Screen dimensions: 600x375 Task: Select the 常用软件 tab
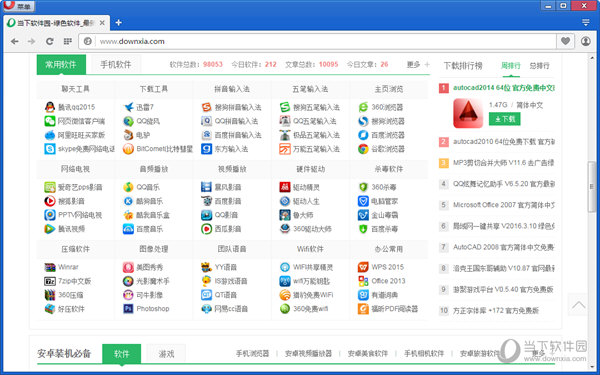(61, 64)
